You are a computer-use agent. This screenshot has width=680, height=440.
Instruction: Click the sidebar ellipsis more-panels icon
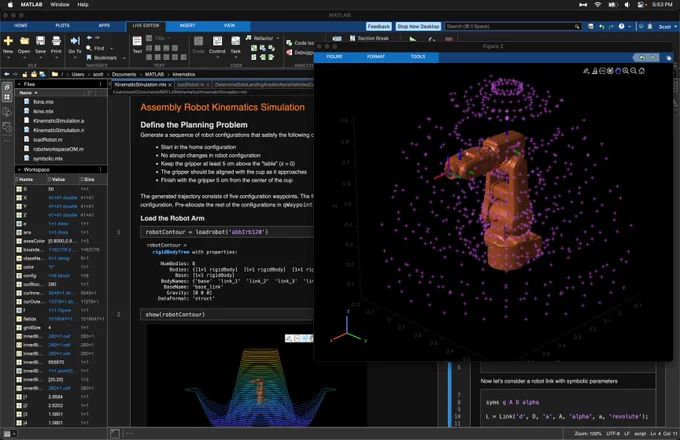7,141
